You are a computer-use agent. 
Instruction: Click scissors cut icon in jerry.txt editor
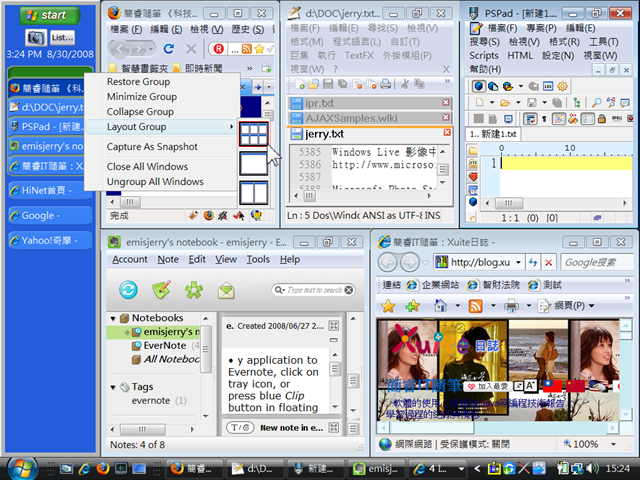pos(405,84)
